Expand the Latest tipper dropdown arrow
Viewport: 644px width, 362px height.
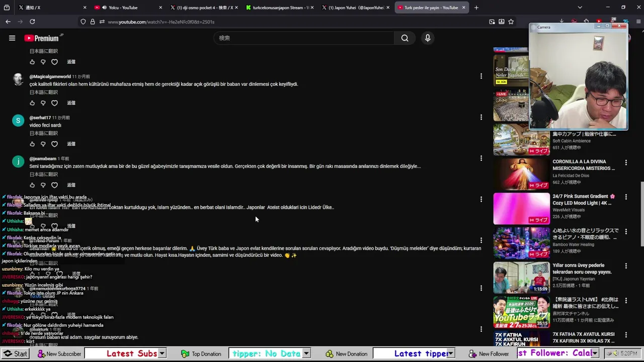coord(451,354)
